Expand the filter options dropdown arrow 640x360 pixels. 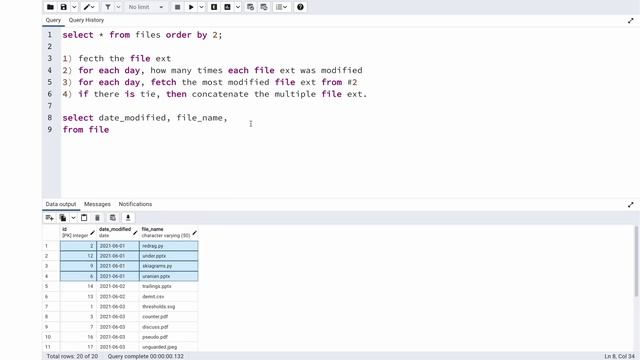pos(118,7)
